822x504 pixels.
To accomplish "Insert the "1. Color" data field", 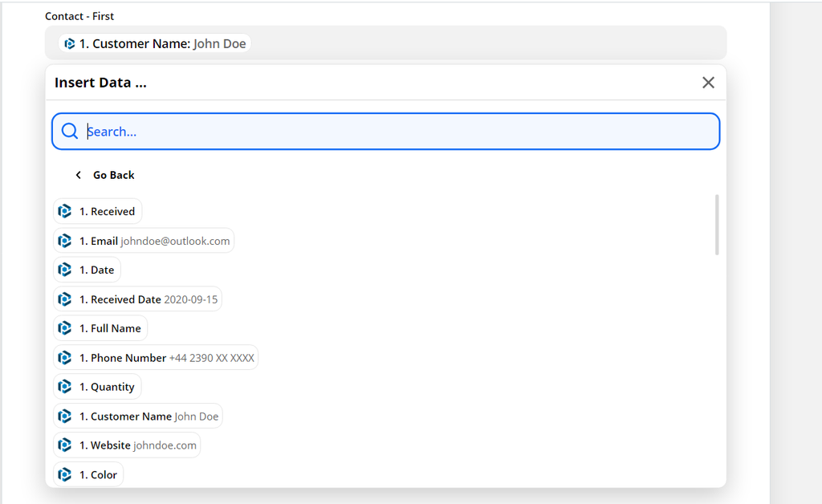I will click(x=88, y=474).
